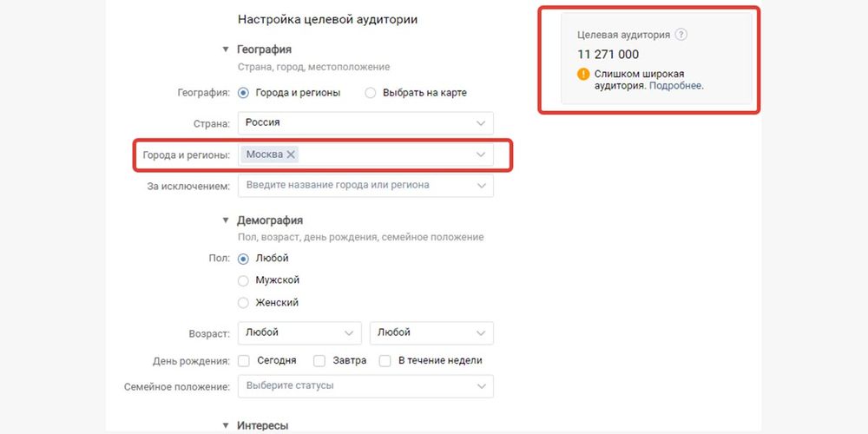
Task: Open the Страна dropdown showing Россия
Action: 365,123
